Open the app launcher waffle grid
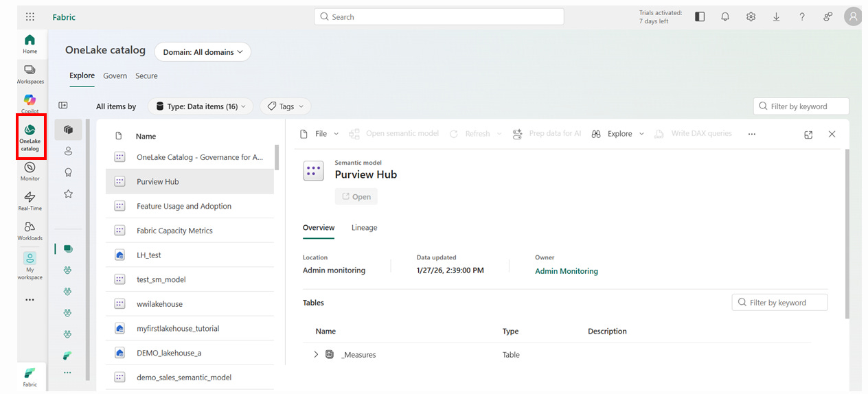 [x=30, y=17]
